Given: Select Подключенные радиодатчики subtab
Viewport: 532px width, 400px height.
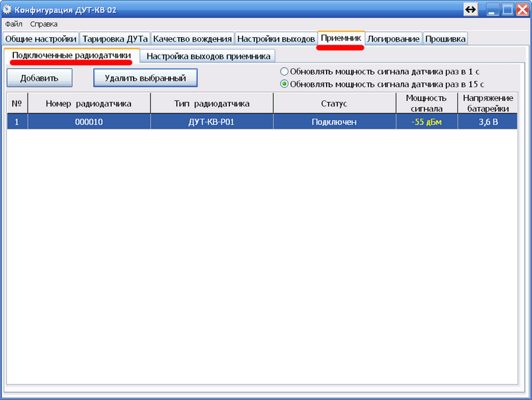Looking at the screenshot, I should point(72,56).
